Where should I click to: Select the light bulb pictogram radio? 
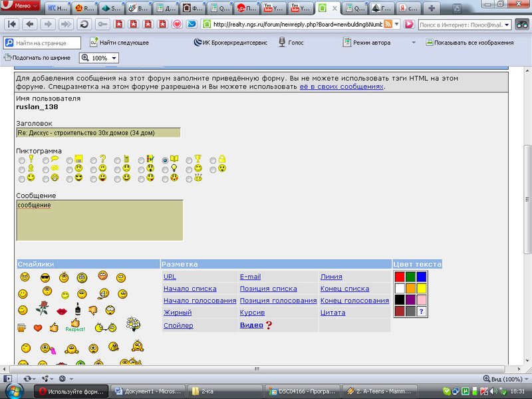coord(165,170)
